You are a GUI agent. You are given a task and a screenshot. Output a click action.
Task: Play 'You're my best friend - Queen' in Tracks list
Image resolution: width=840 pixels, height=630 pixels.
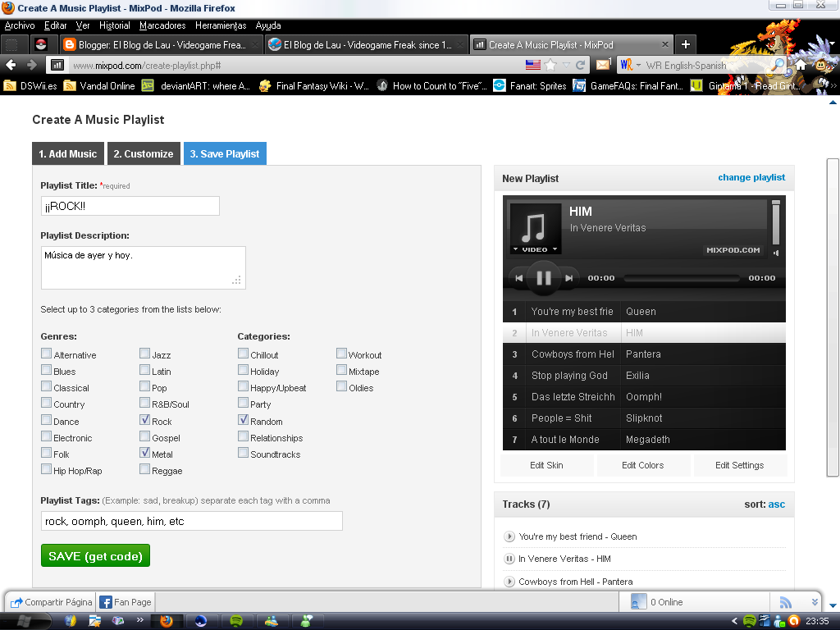point(509,536)
